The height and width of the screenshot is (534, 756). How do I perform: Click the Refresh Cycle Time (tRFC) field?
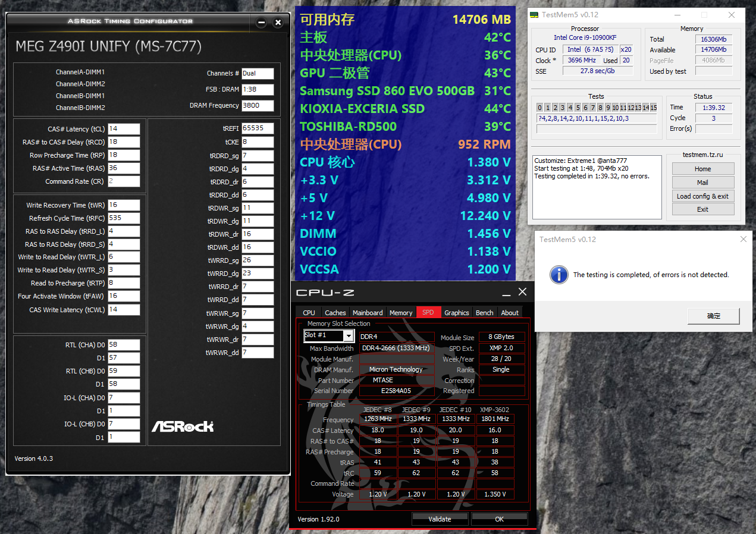pos(124,218)
